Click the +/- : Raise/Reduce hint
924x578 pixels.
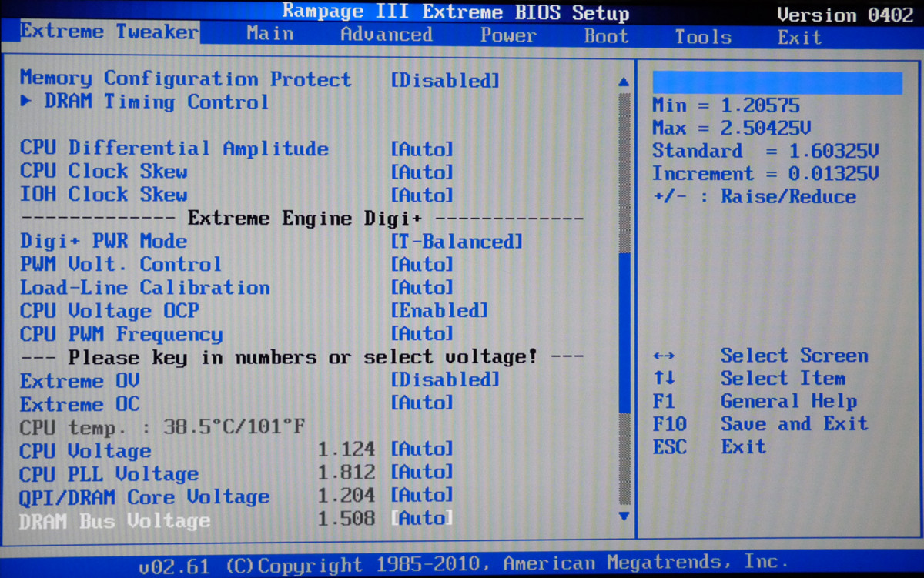tap(754, 197)
